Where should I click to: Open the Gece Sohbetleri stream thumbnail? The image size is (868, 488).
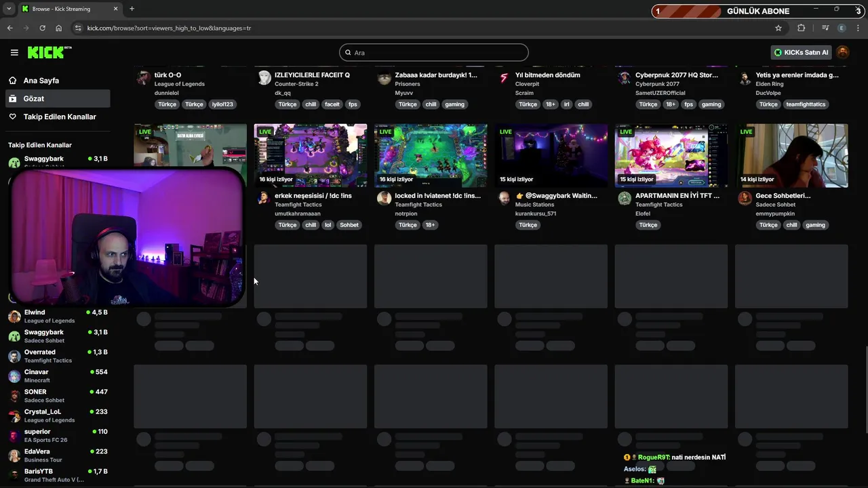(791, 155)
